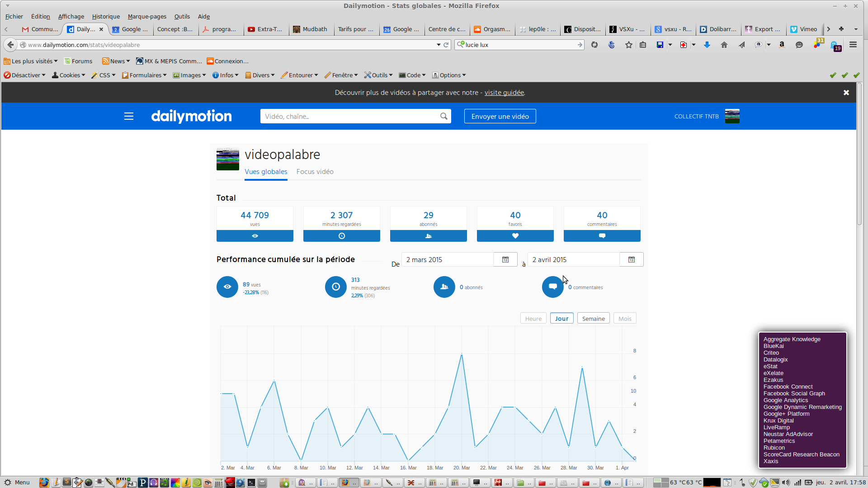Select the Heure chart granularity

point(533,319)
